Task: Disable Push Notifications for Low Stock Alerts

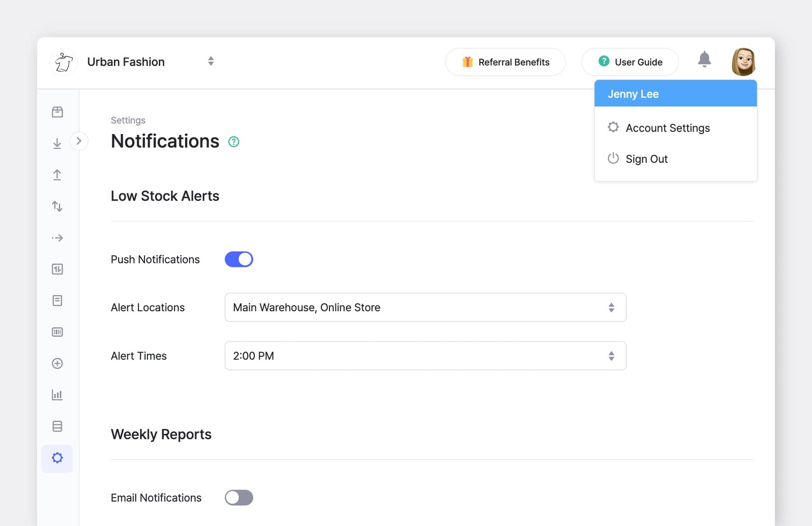Action: click(x=239, y=259)
